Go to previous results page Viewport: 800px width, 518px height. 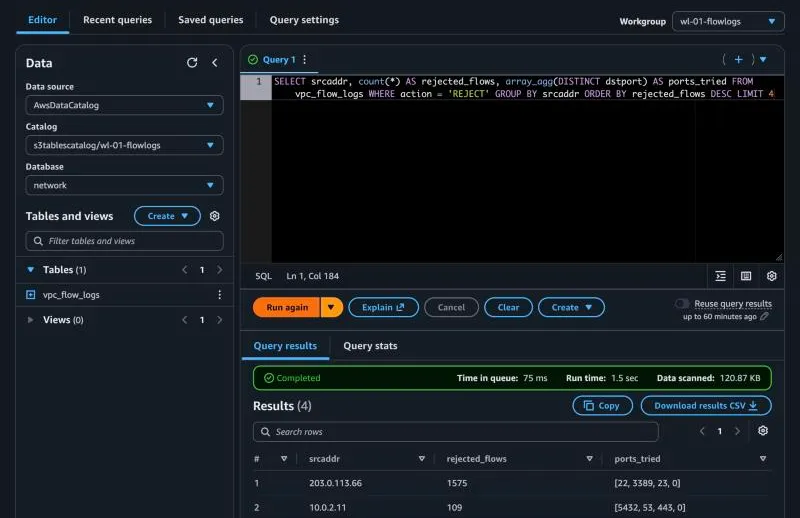[x=702, y=431]
